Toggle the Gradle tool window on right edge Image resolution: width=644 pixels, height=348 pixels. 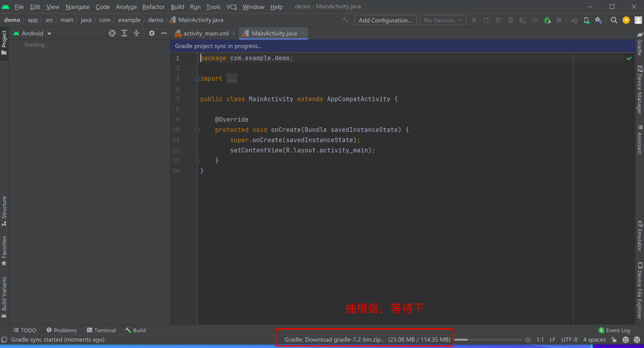(640, 44)
